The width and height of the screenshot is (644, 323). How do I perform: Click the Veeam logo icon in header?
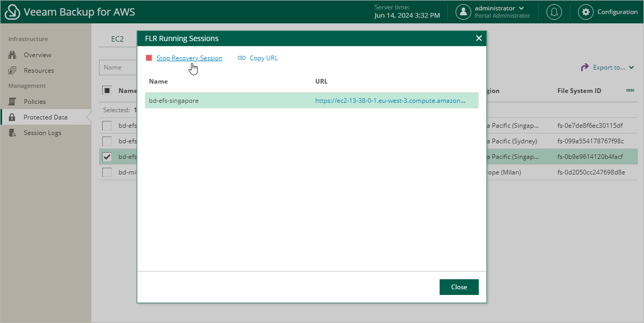12,12
